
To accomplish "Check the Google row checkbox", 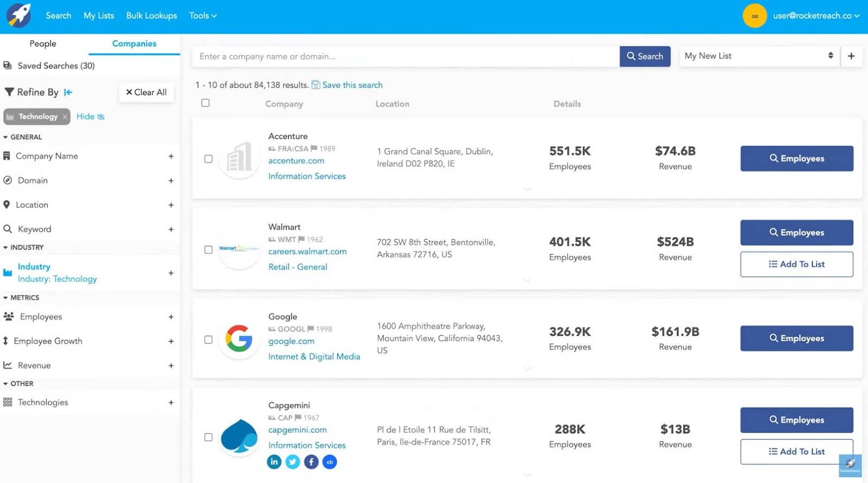I will (x=208, y=340).
